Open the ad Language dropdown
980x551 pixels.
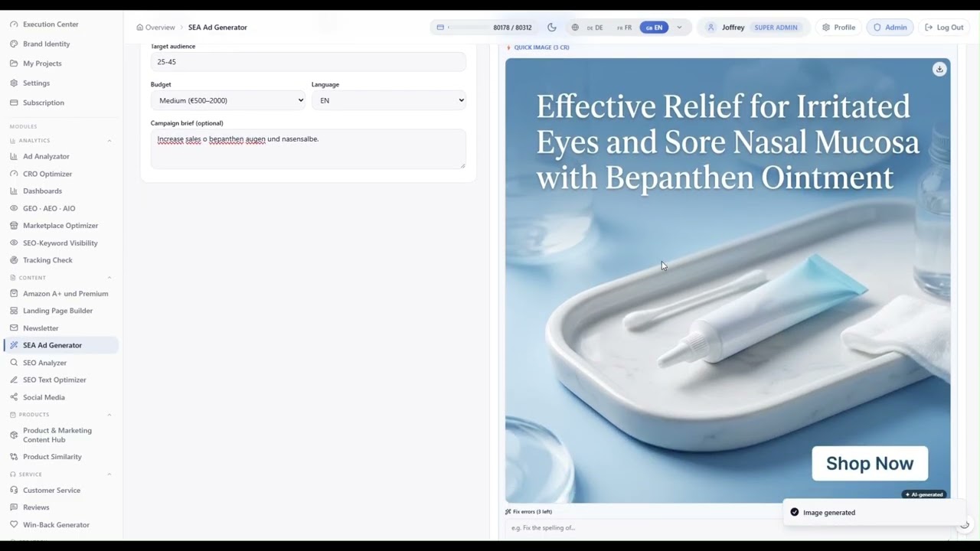[389, 100]
